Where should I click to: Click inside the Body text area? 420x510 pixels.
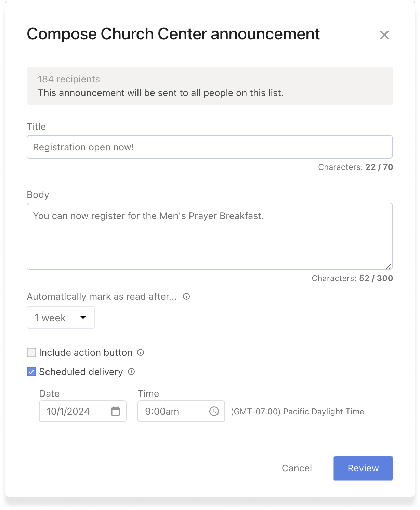[x=209, y=239]
